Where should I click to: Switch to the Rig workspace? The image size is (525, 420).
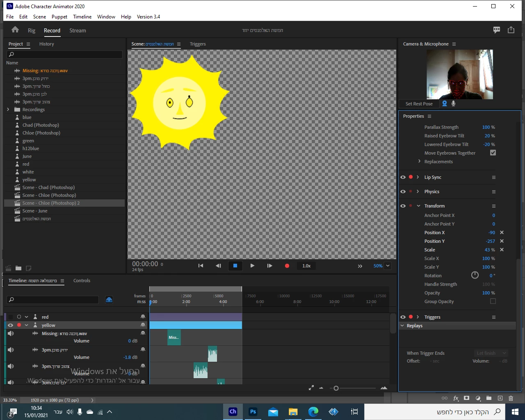pyautogui.click(x=32, y=30)
